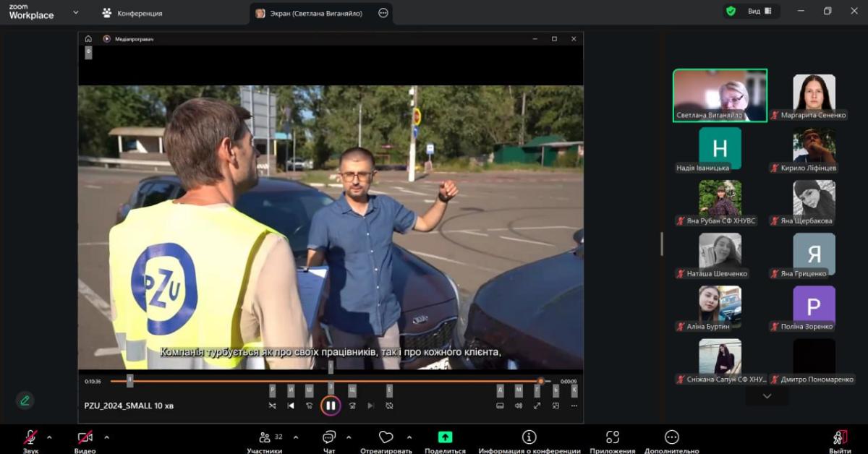Click the green Поделиться share screen icon

[x=445, y=437]
